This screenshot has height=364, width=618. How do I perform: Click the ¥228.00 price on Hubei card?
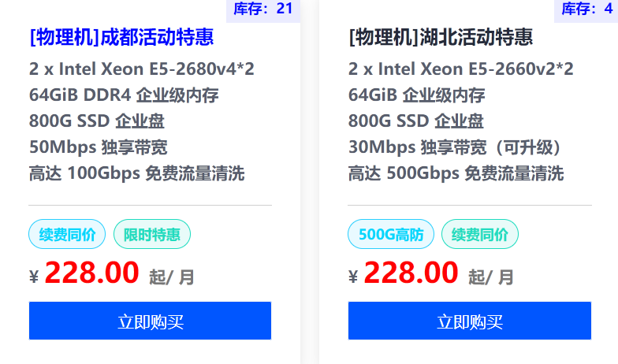point(410,273)
